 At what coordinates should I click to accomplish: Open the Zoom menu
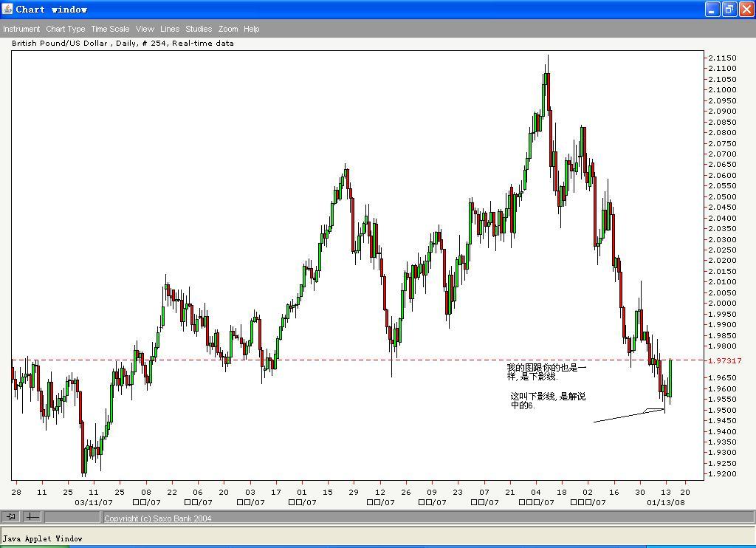pos(228,29)
